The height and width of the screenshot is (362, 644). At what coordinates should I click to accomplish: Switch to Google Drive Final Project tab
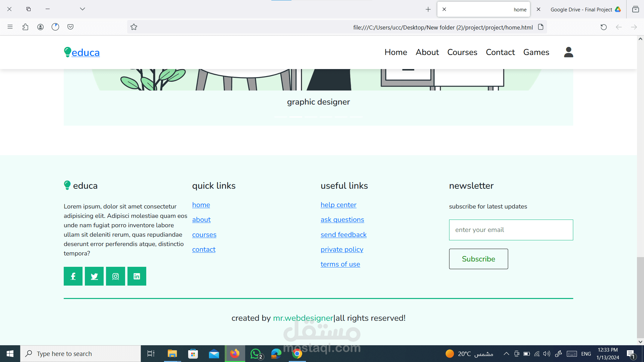pyautogui.click(x=581, y=9)
